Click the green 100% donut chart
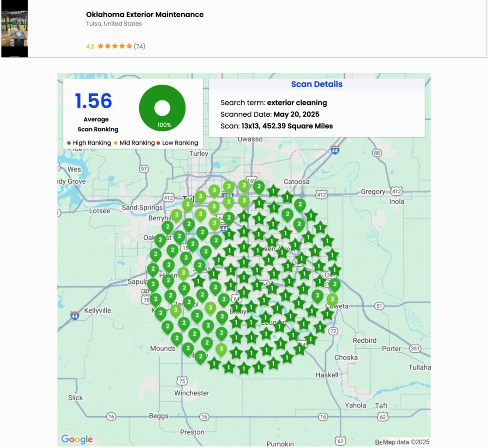This screenshot has height=448, width=488. [162, 108]
